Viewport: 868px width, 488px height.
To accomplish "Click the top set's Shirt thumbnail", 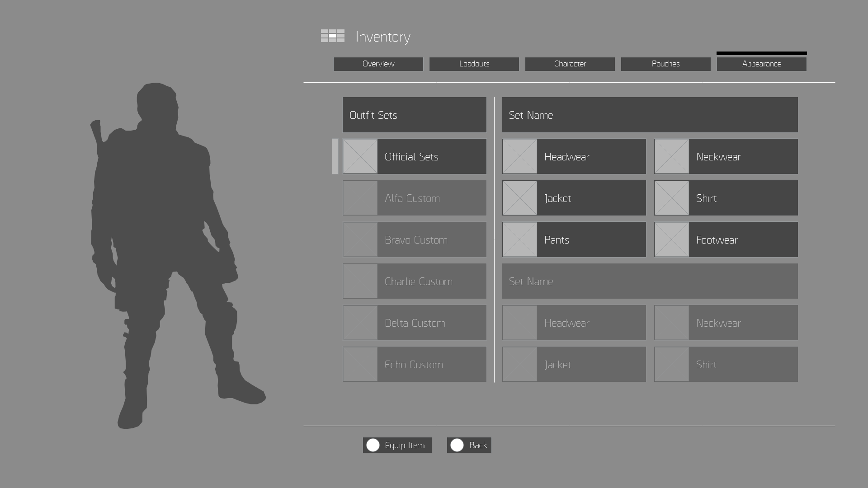I will pyautogui.click(x=672, y=198).
